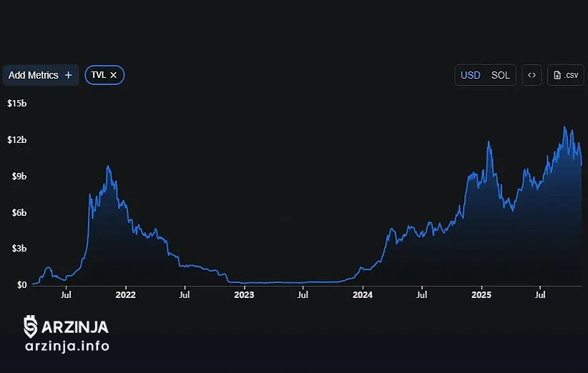This screenshot has width=588, height=373.
Task: Click the $9b y-axis label
Action: (x=16, y=176)
